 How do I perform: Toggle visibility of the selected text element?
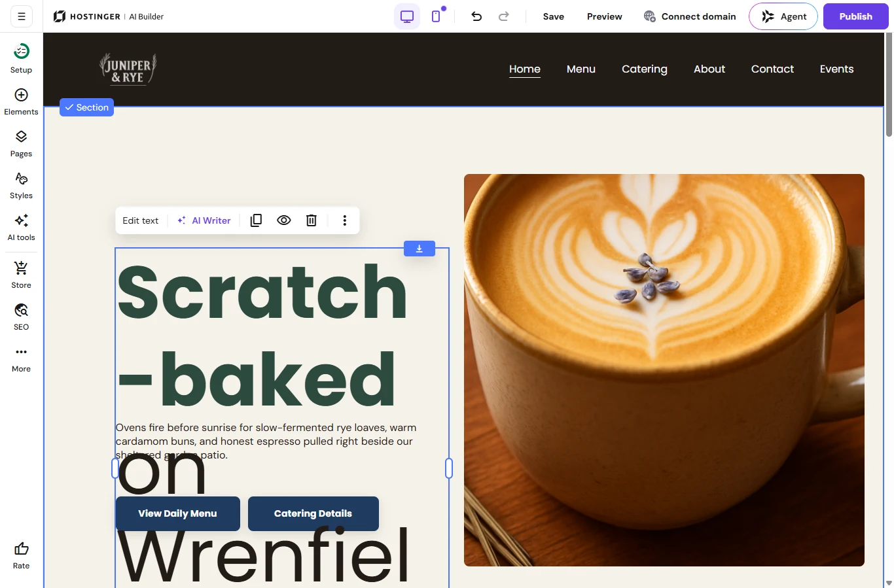[284, 220]
